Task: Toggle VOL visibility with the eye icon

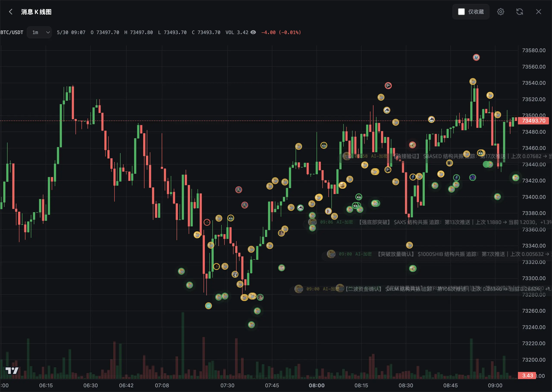Action: (253, 32)
